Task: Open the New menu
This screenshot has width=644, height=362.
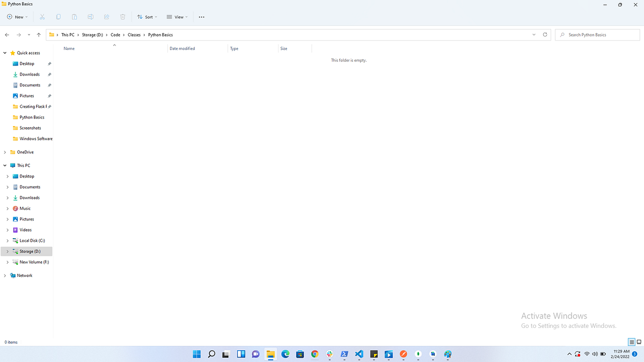Action: tap(17, 17)
